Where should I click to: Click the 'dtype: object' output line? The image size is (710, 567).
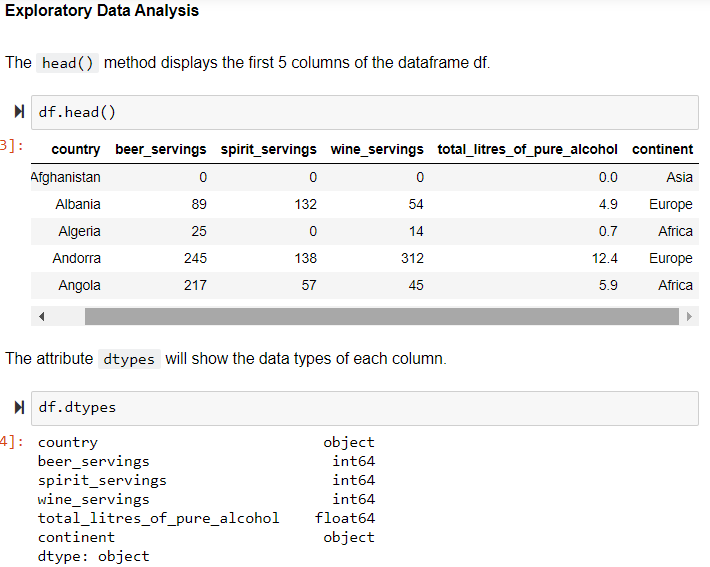click(94, 556)
